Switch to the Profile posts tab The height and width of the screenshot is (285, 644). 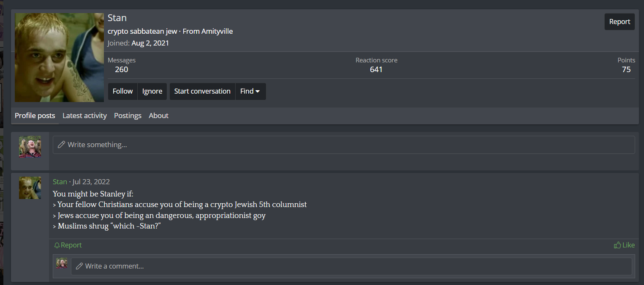pos(35,116)
